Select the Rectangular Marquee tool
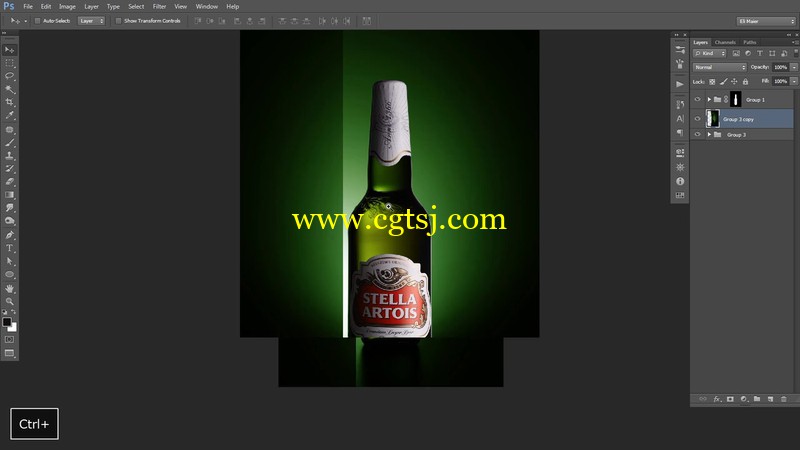Screen dimensions: 800x450 click(x=9, y=63)
